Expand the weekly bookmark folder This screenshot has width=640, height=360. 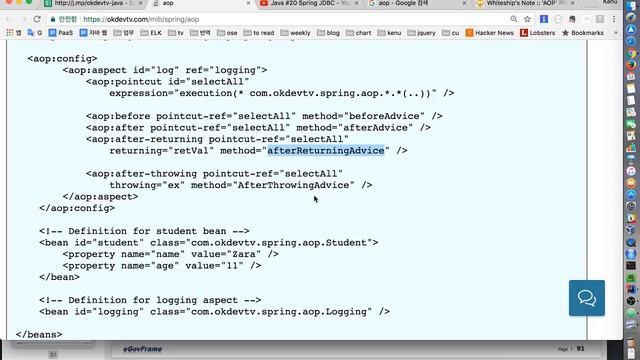[x=296, y=33]
